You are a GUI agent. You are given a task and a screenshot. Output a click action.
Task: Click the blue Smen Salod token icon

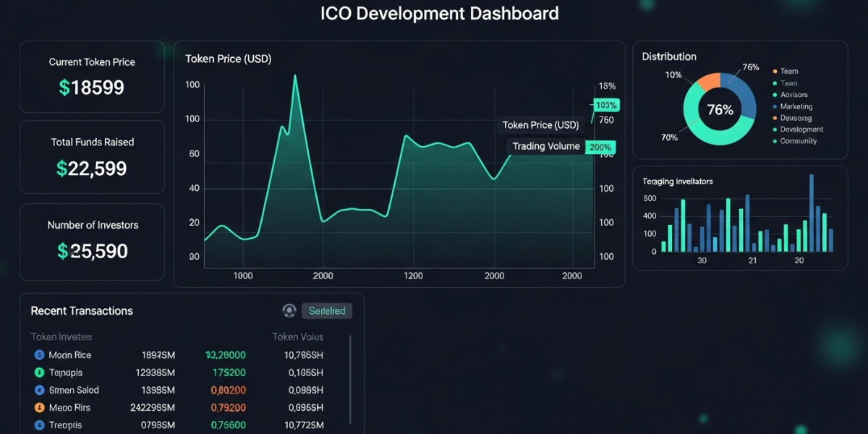(38, 389)
